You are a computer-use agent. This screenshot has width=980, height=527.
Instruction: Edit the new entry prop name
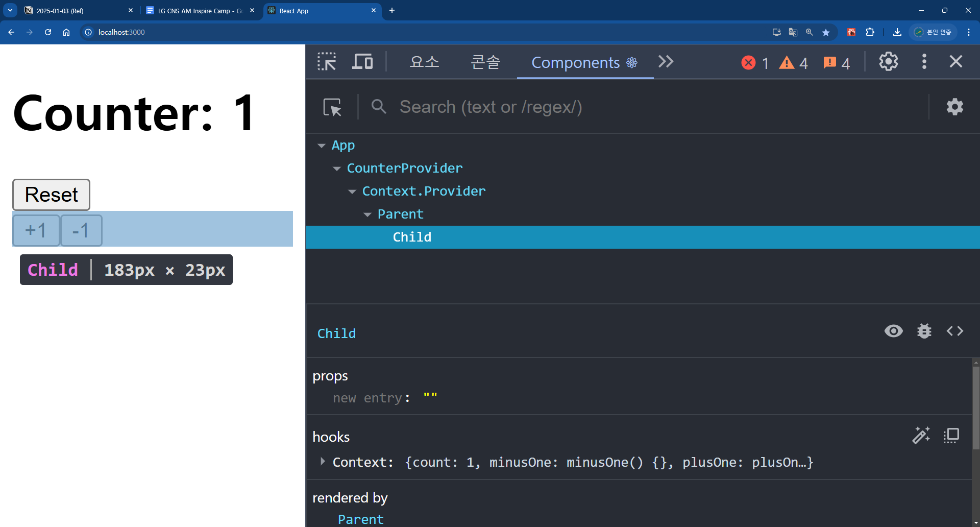[367, 398]
